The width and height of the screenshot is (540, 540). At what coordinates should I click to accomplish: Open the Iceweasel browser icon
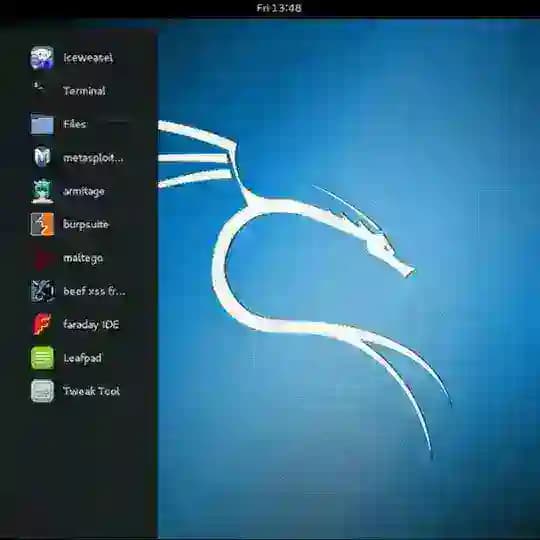click(x=42, y=58)
